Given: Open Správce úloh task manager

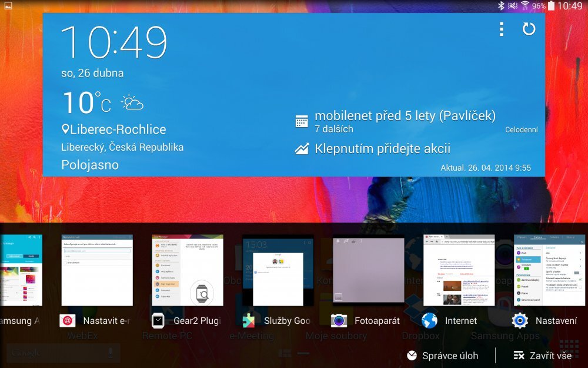Looking at the screenshot, I should (x=444, y=356).
